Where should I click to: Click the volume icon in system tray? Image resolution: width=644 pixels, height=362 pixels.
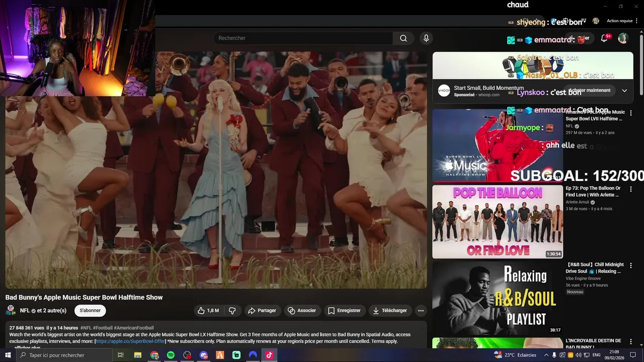(x=578, y=355)
